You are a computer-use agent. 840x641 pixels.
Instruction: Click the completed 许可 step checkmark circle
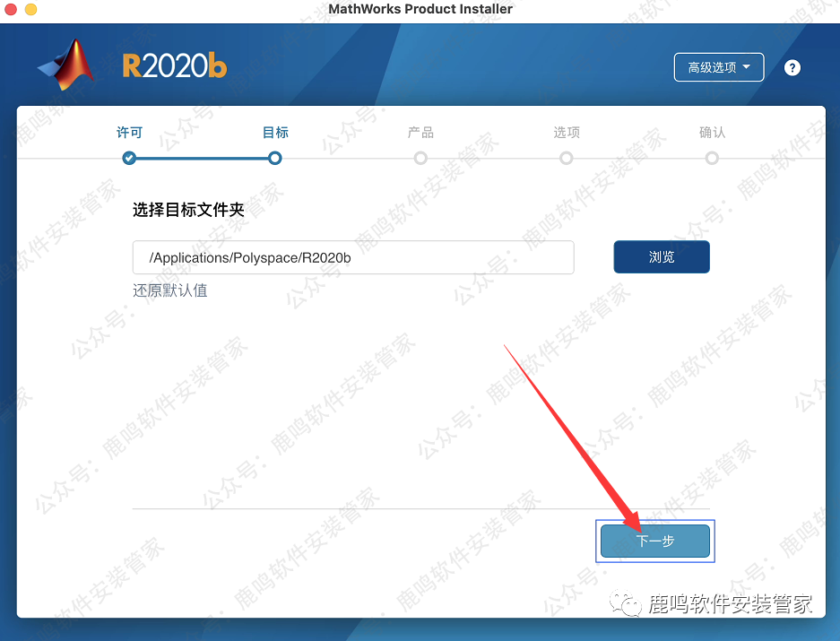point(130,158)
